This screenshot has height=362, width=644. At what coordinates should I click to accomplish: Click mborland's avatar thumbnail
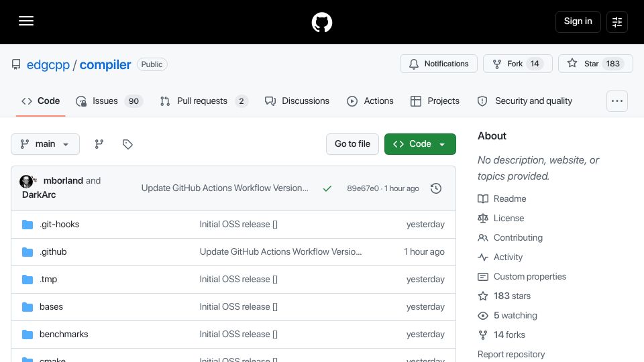26,181
